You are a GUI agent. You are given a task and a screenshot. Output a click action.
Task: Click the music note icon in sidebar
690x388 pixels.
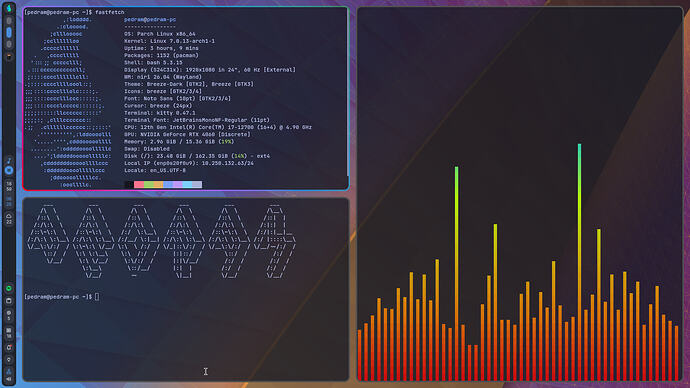pyautogui.click(x=9, y=161)
